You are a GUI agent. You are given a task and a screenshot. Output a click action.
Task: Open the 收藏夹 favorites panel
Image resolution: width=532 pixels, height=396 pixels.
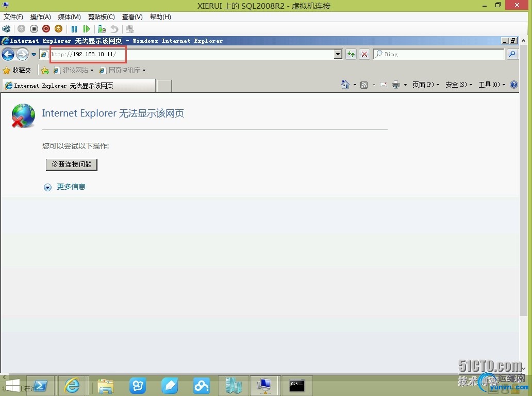pos(16,70)
